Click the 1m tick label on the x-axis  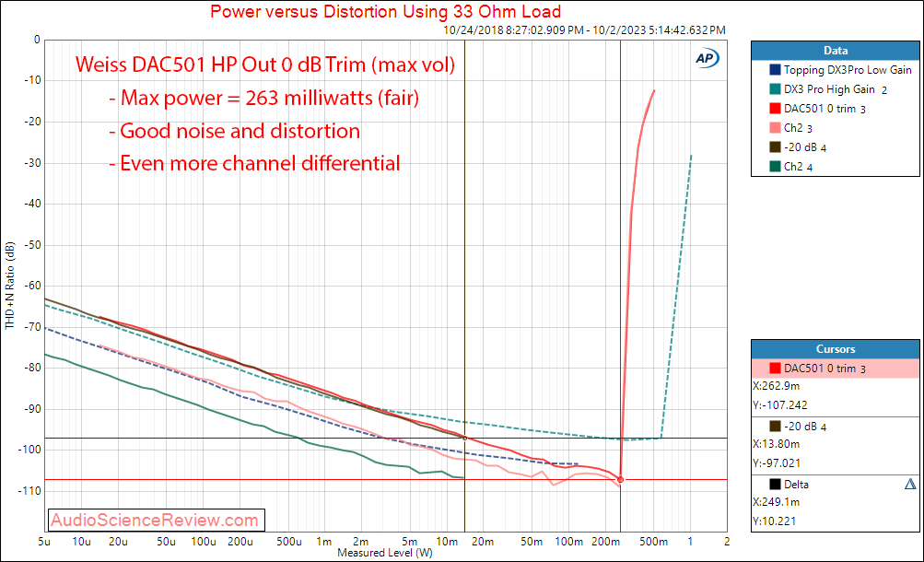[324, 542]
